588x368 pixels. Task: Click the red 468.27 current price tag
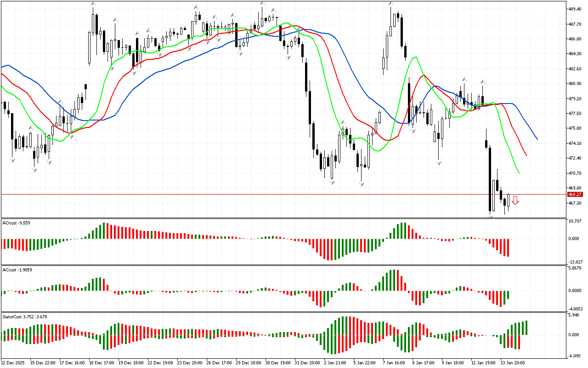tap(575, 195)
